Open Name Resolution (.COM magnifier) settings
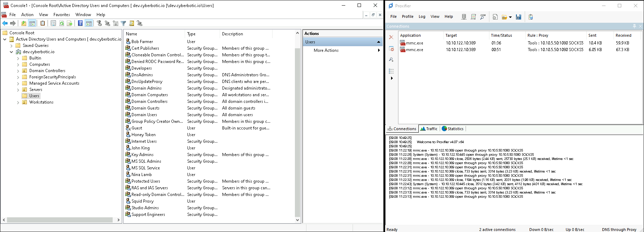 (483, 17)
